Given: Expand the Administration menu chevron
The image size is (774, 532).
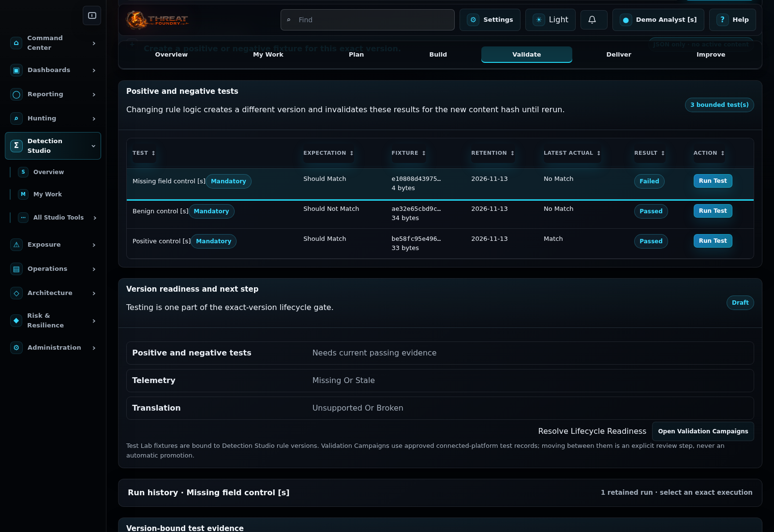Looking at the screenshot, I should (x=94, y=348).
